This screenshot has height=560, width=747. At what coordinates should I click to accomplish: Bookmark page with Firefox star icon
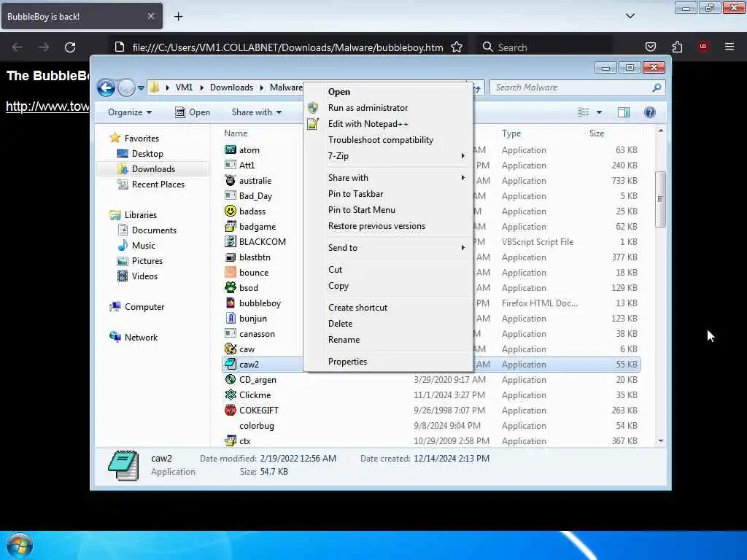[x=457, y=47]
